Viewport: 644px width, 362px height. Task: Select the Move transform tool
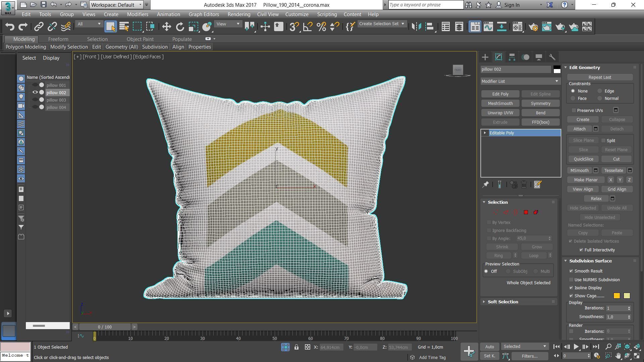166,27
